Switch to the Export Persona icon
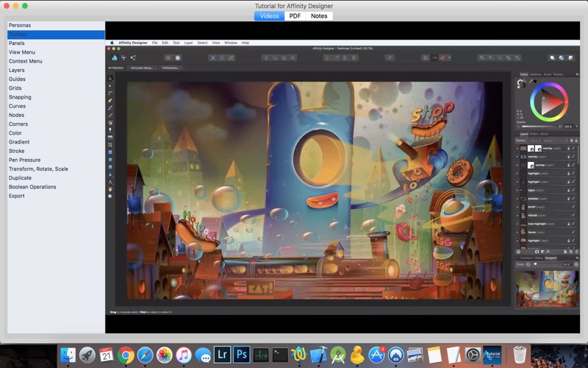 coord(133,57)
